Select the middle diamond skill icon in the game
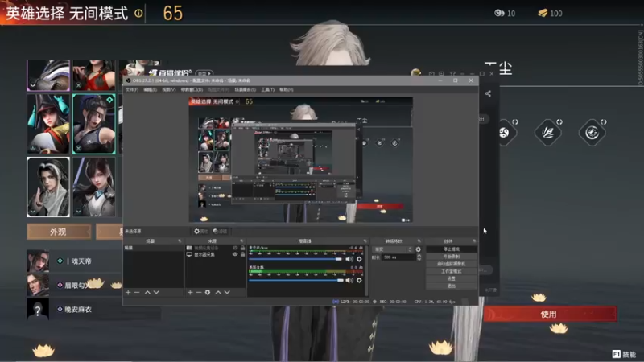The height and width of the screenshot is (362, 644). 548,132
